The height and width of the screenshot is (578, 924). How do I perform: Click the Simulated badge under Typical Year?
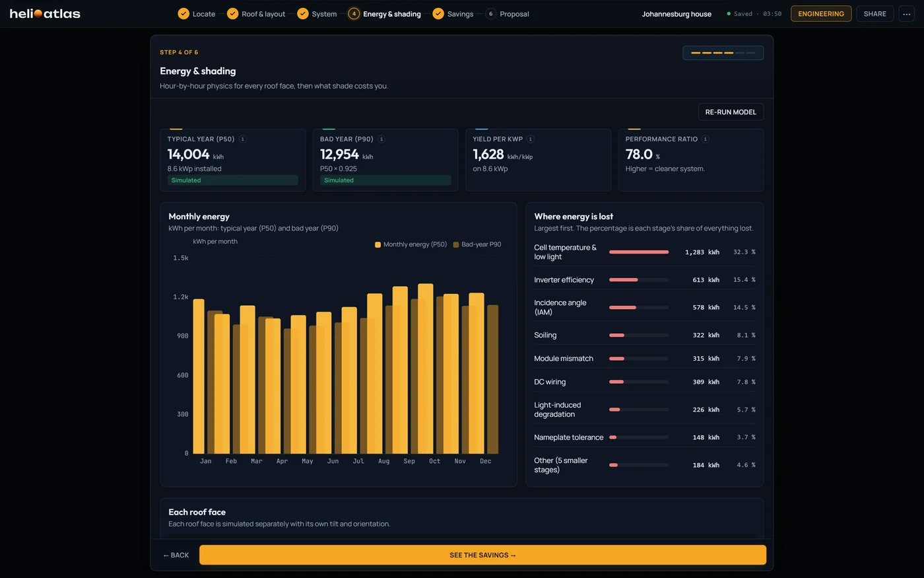click(x=232, y=180)
